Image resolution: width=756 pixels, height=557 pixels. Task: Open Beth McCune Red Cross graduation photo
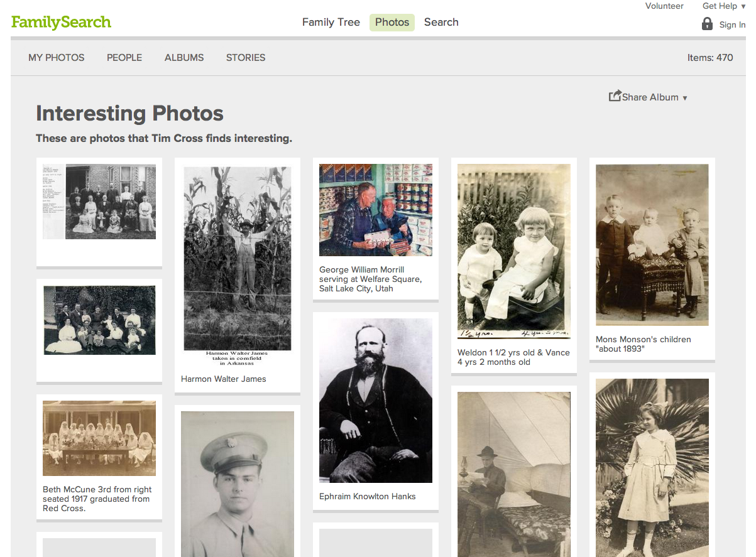pyautogui.click(x=99, y=438)
